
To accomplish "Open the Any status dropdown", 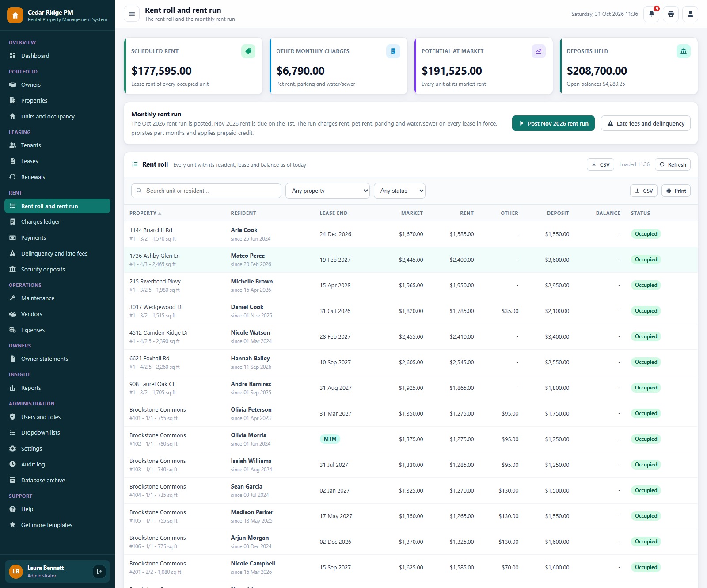I will (399, 191).
